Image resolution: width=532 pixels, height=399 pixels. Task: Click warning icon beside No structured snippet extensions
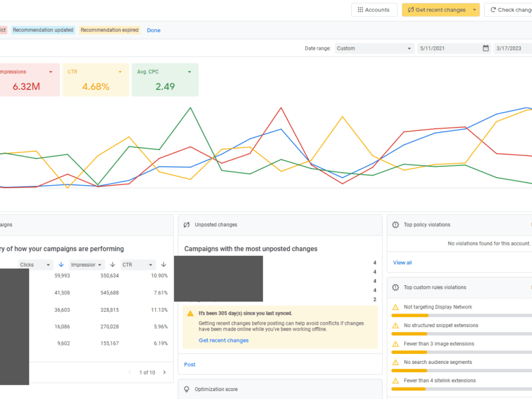tap(396, 326)
